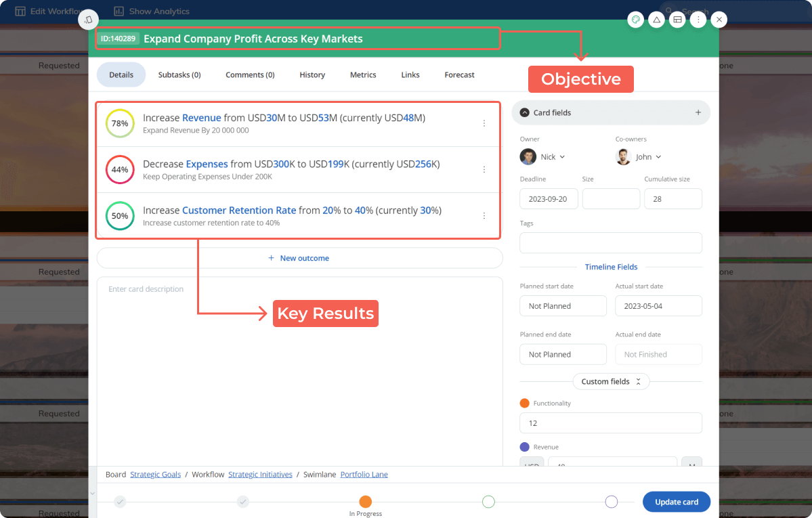This screenshot has height=518, width=812.
Task: Open the card color palette icon
Action: point(635,20)
